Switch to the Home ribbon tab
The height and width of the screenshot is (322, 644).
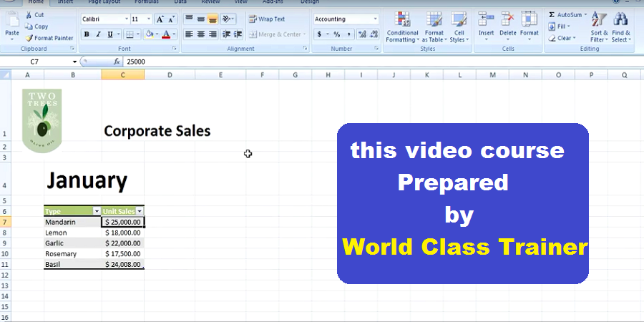pos(36,2)
